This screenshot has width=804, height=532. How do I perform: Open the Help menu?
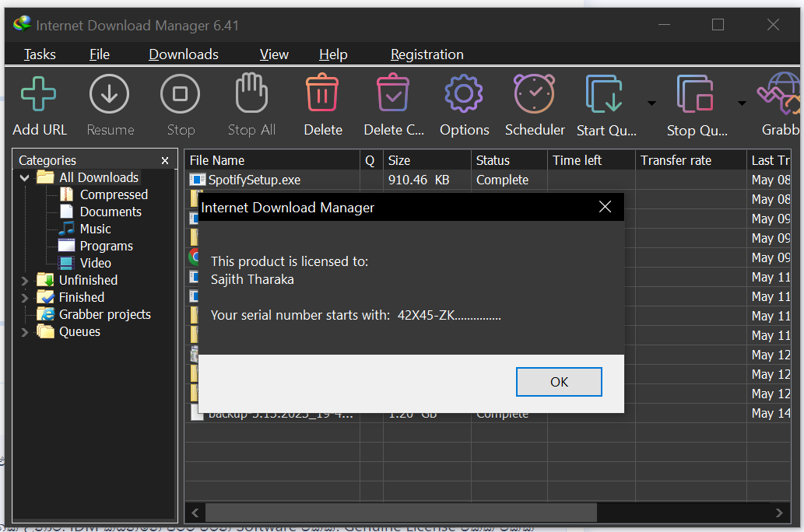333,54
